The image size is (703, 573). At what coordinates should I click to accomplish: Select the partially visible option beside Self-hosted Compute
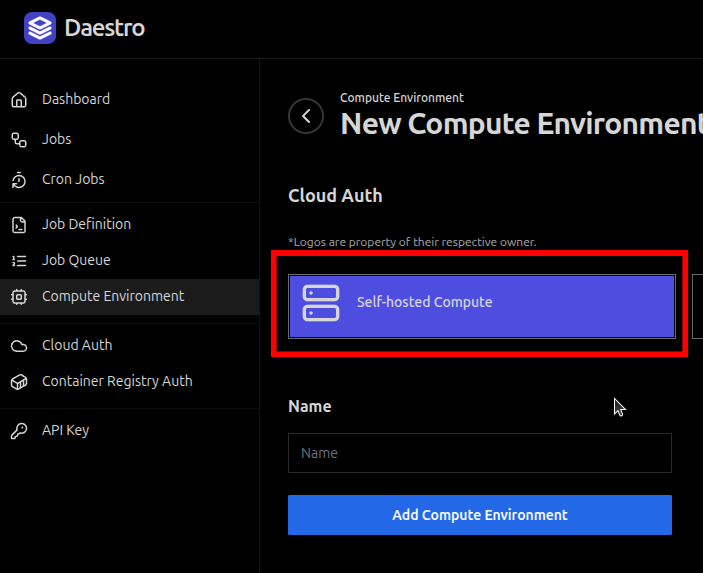pyautogui.click(x=697, y=306)
